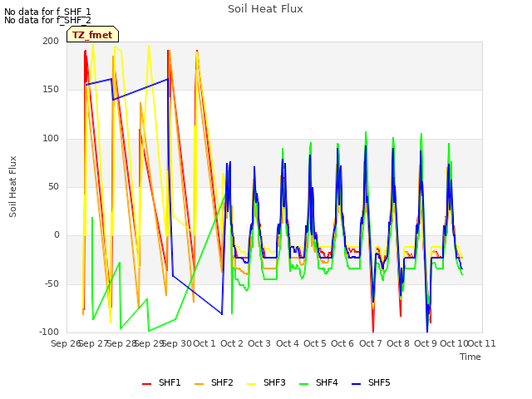
Task: Click the -50 y-axis tick label
Action: point(52,283)
